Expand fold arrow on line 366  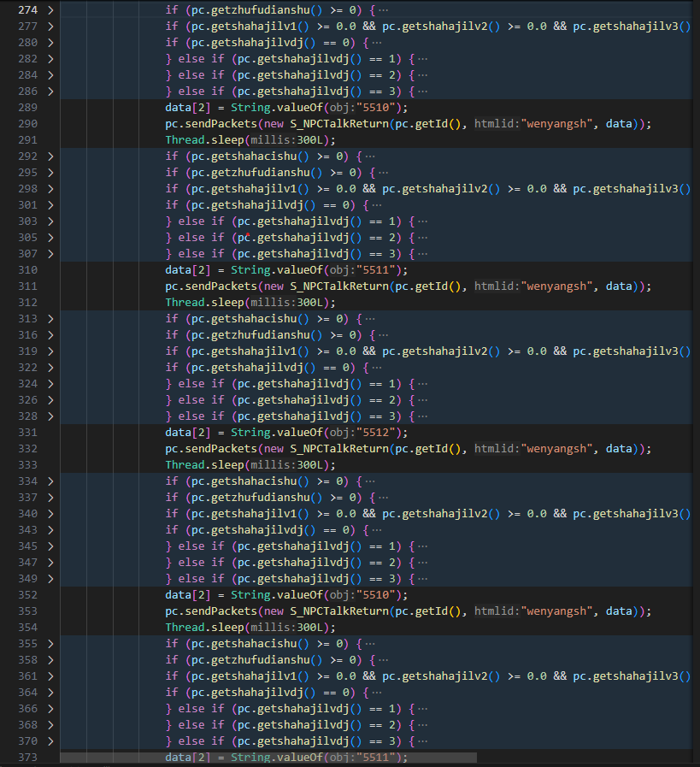pos(50,709)
